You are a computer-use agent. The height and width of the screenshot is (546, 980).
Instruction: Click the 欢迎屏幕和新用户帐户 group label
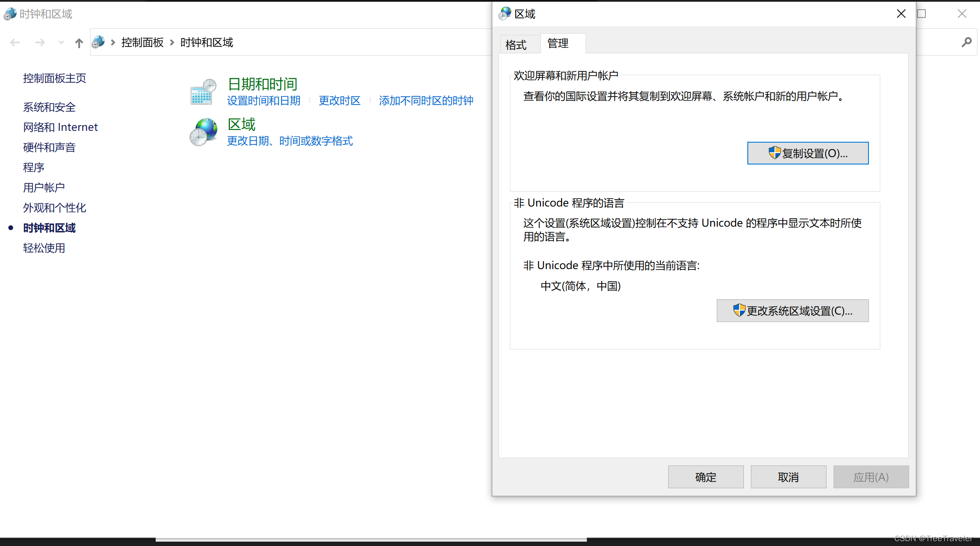[566, 76]
